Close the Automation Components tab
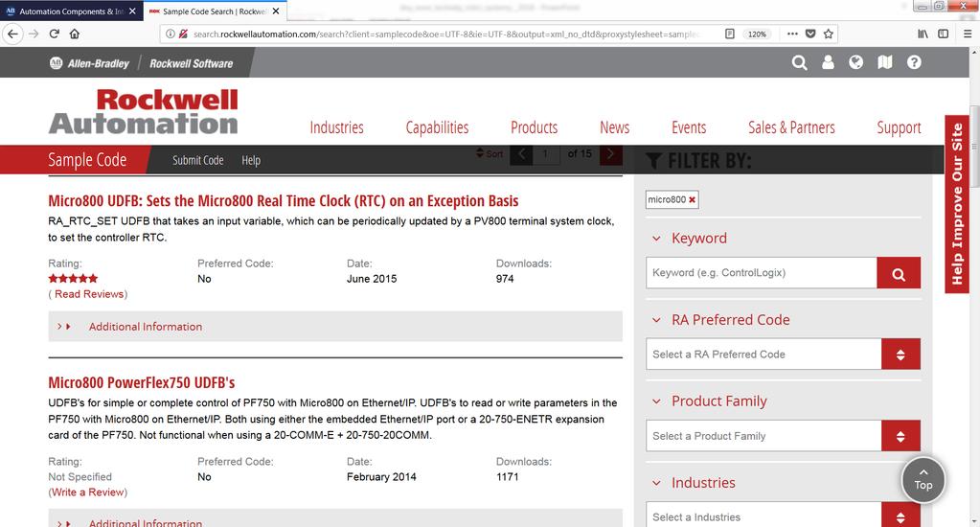 132,11
